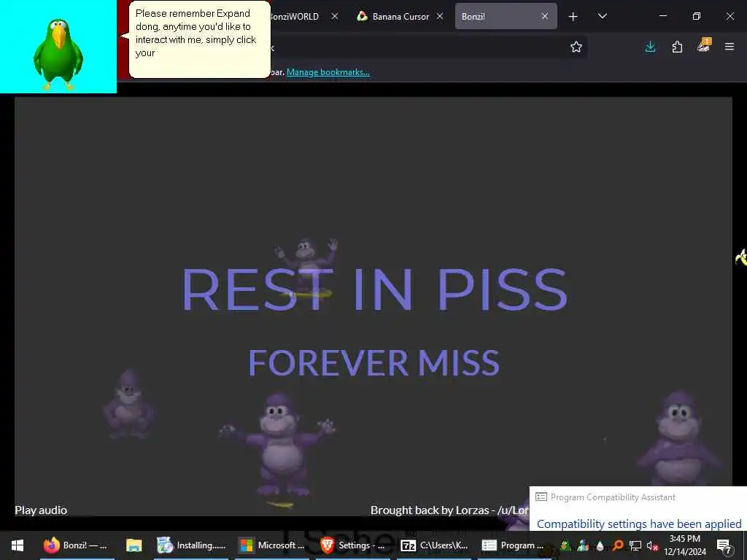The image size is (747, 560).
Task: Open the Firefox downloads panel
Action: pos(650,47)
